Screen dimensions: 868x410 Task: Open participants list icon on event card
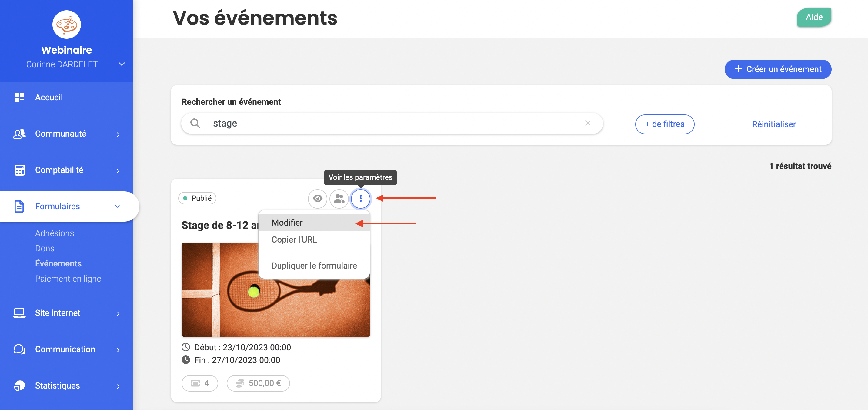tap(339, 199)
